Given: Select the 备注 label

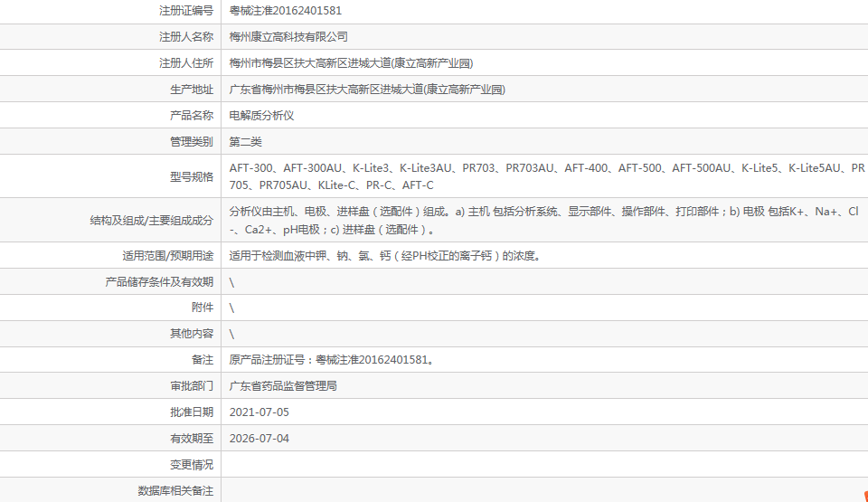Looking at the screenshot, I should coord(203,360).
